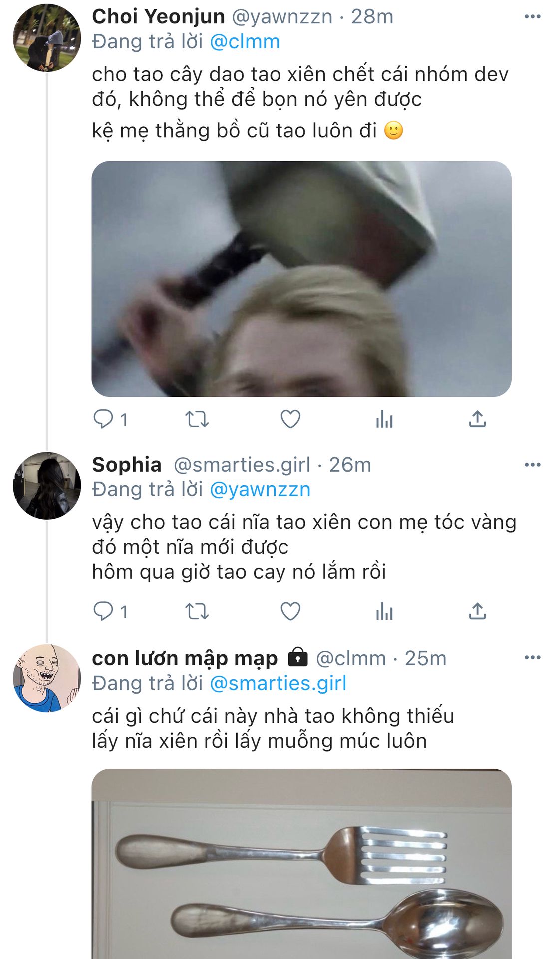This screenshot has height=959, width=560.
Task: Open the @yawnzzn mention link
Action: (x=260, y=489)
